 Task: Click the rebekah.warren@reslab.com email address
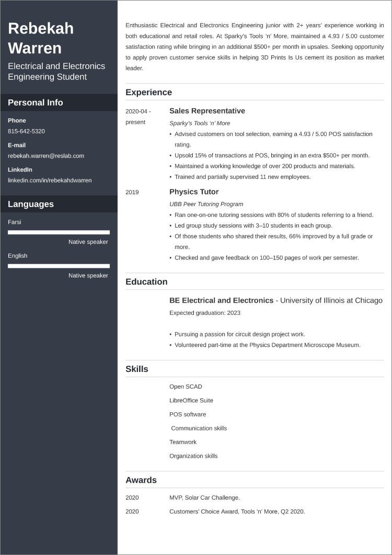click(x=46, y=156)
